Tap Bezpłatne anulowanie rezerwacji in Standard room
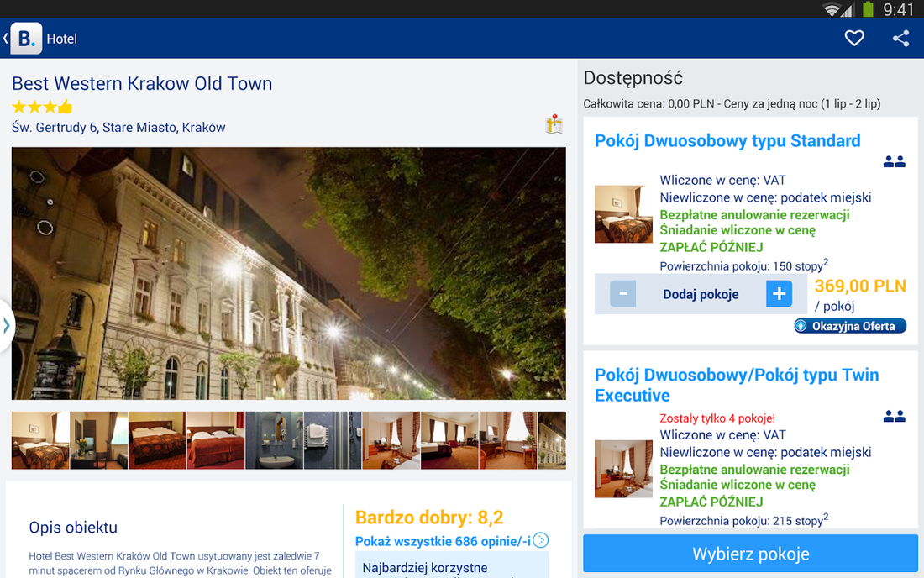The height and width of the screenshot is (578, 924). (x=754, y=215)
